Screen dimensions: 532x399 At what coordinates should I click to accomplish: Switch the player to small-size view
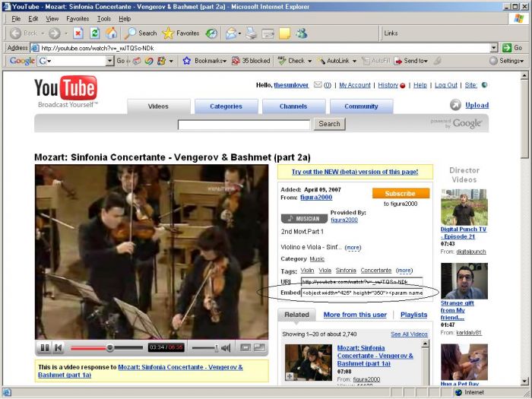[x=245, y=348]
